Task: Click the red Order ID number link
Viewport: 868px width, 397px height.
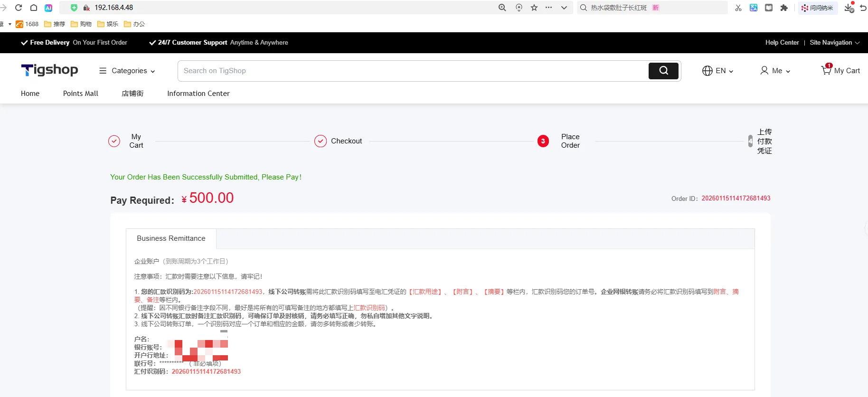Action: tap(736, 198)
